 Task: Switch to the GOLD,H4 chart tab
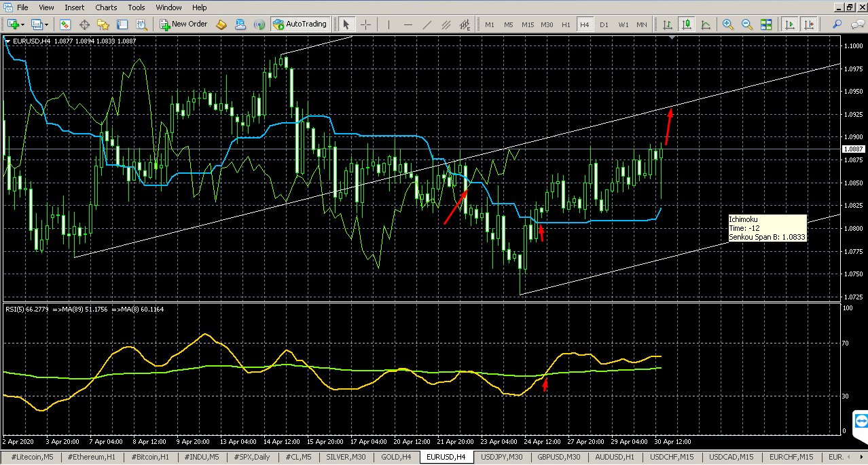pyautogui.click(x=396, y=457)
